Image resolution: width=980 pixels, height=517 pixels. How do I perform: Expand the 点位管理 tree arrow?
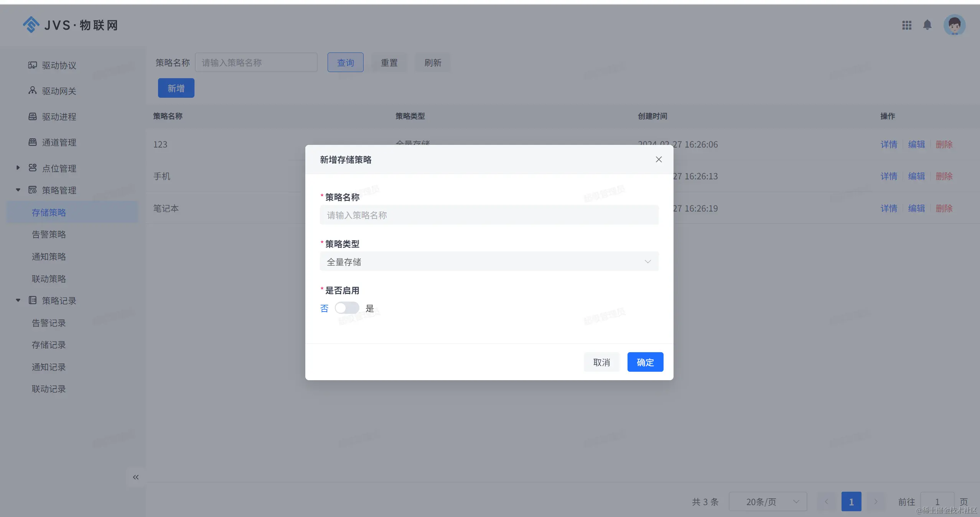(x=18, y=168)
